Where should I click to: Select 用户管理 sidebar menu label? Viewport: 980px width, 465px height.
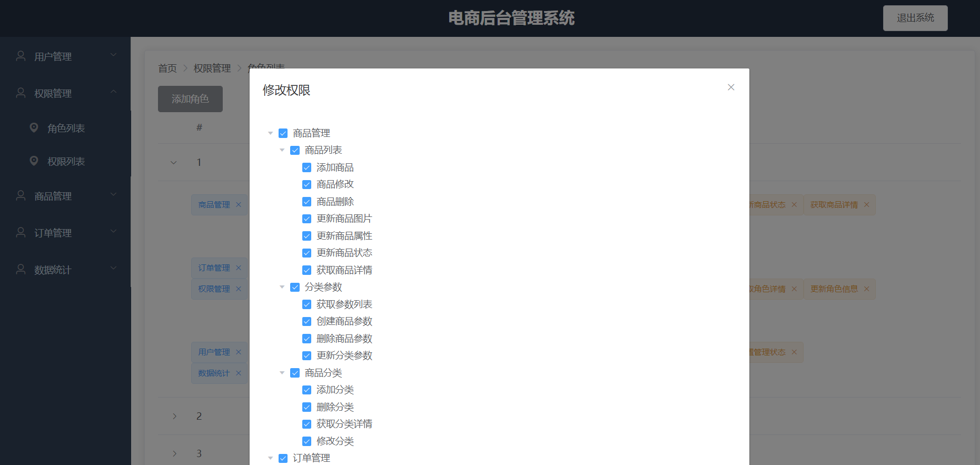click(x=53, y=56)
